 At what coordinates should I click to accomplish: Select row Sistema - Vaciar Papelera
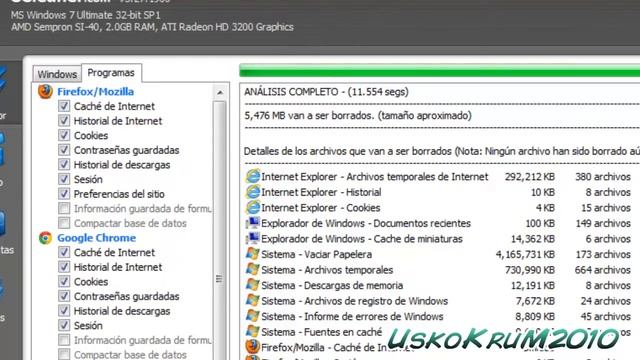click(x=438, y=254)
